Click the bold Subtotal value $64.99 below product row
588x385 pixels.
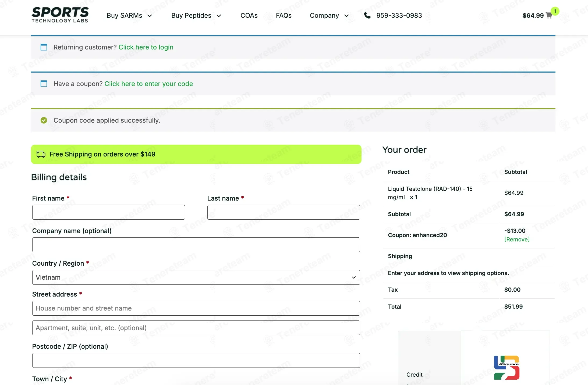[514, 214]
